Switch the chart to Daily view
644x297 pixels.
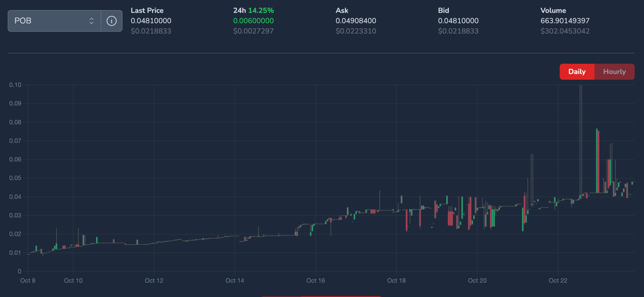coord(577,71)
